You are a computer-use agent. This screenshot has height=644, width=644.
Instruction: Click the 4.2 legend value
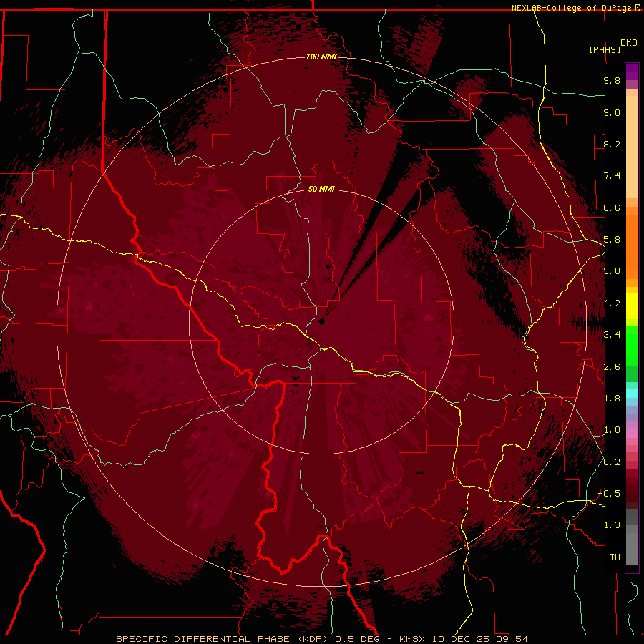(612, 303)
